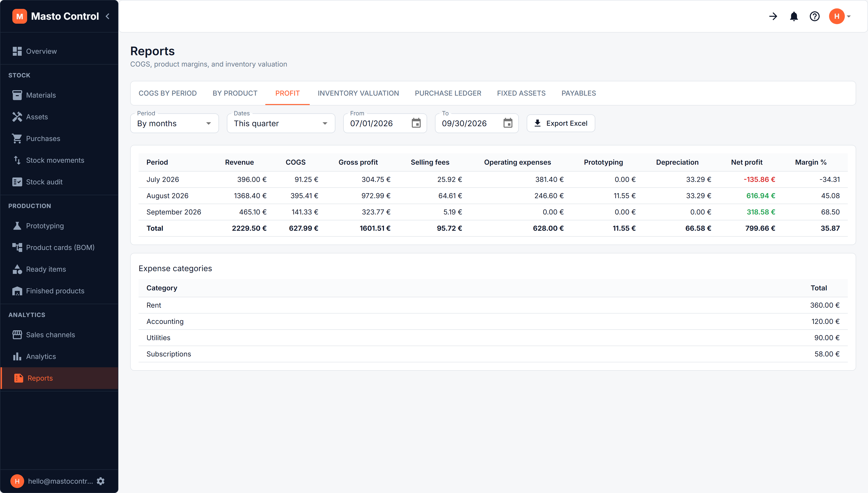Click the forward arrow icon in header
The width and height of the screenshot is (868, 493).
773,16
